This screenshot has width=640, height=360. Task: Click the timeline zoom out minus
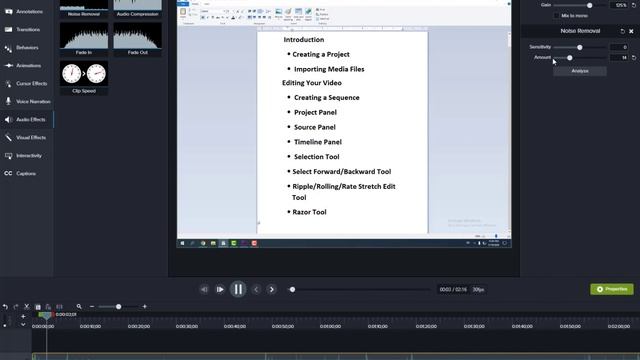tap(92, 307)
